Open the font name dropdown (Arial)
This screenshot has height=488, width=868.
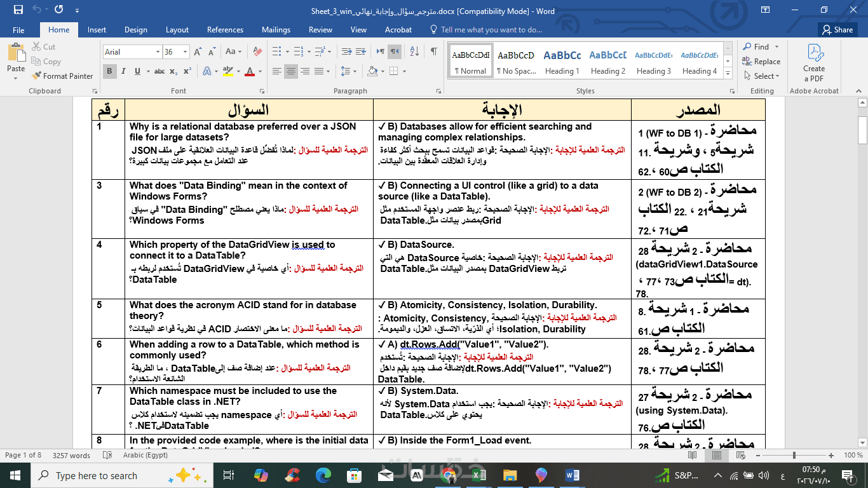[x=158, y=52]
